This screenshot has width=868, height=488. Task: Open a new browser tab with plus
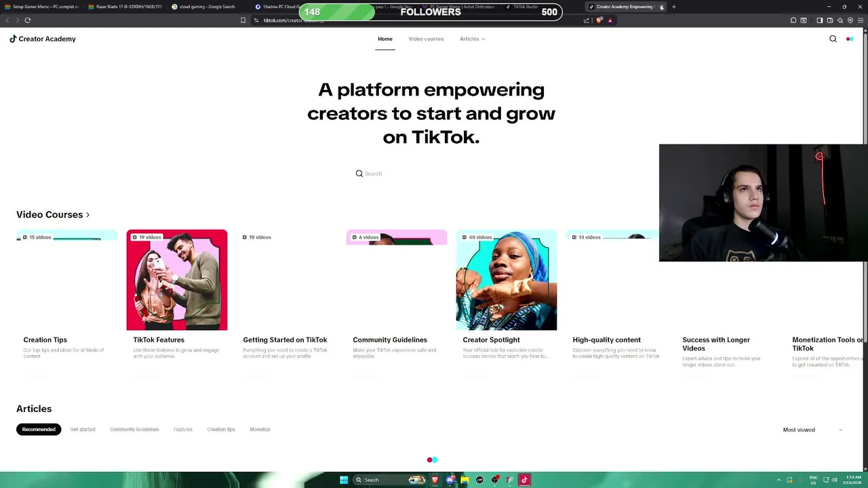point(673,7)
